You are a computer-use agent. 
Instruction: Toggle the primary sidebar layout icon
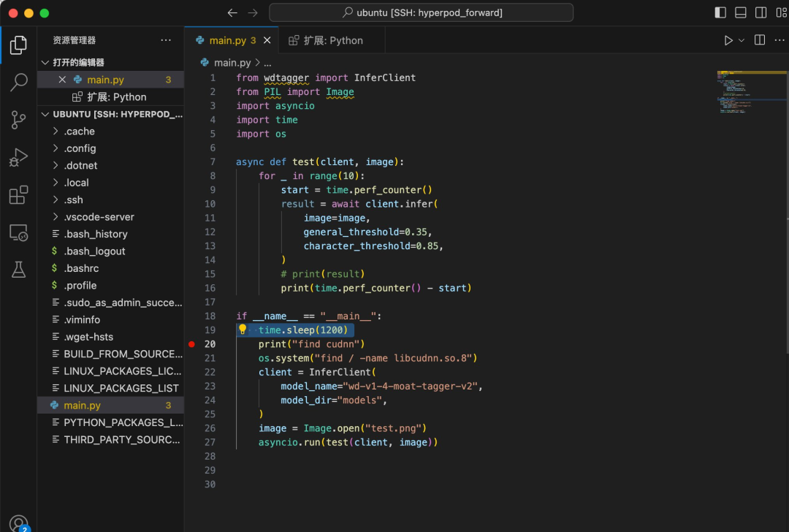tap(720, 12)
